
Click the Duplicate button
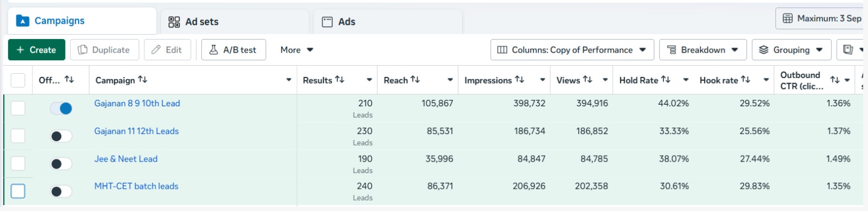pyautogui.click(x=104, y=50)
